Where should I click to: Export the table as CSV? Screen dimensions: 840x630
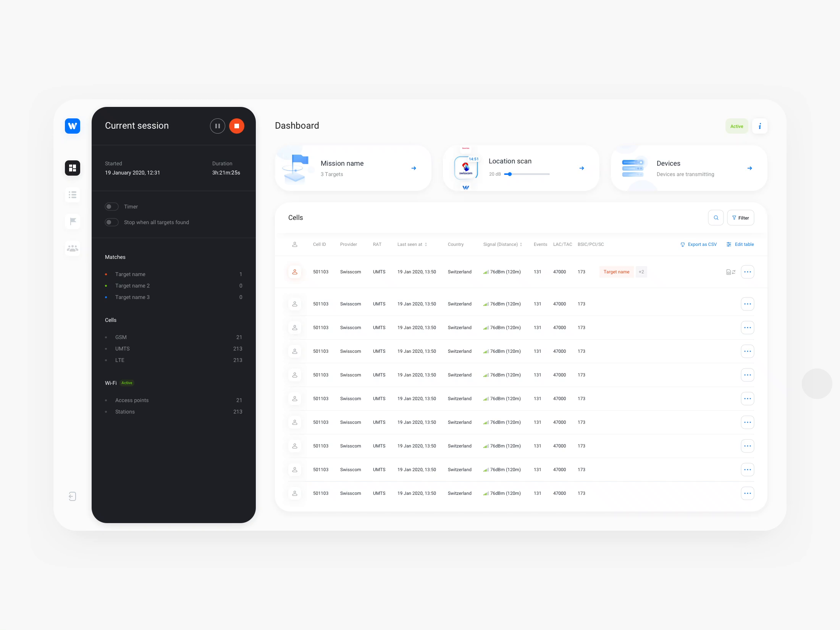point(699,244)
